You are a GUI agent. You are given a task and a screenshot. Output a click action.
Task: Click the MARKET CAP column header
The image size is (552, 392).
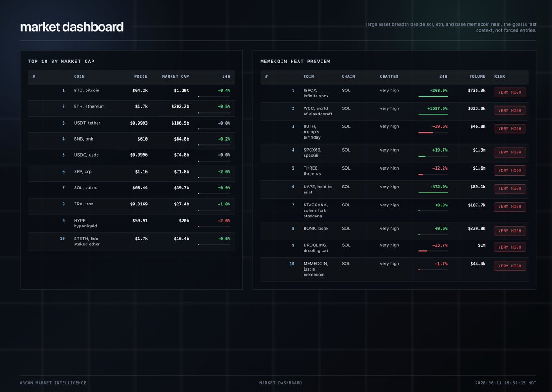(175, 77)
